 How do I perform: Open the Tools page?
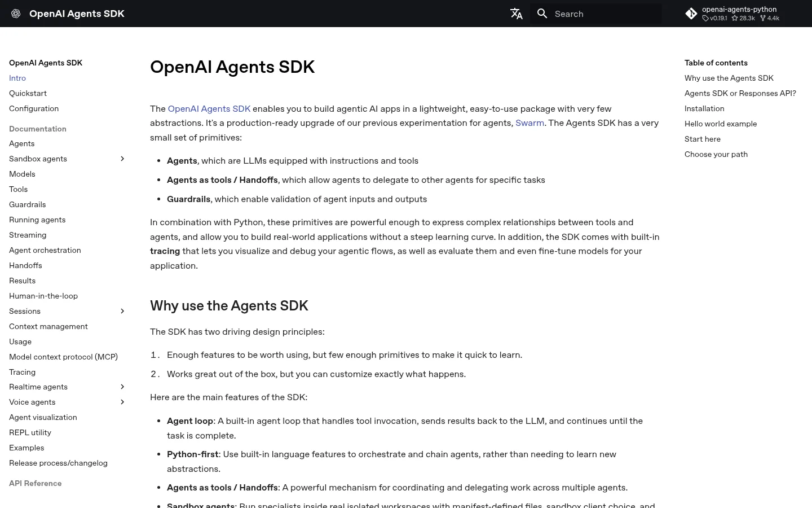click(x=18, y=189)
